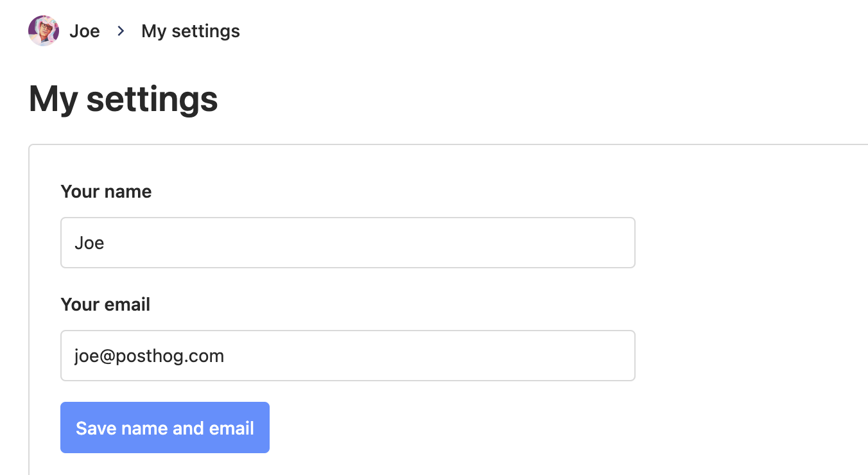Click the joe@posthog.com address text
Screen dimensions: 868x475
tap(149, 356)
